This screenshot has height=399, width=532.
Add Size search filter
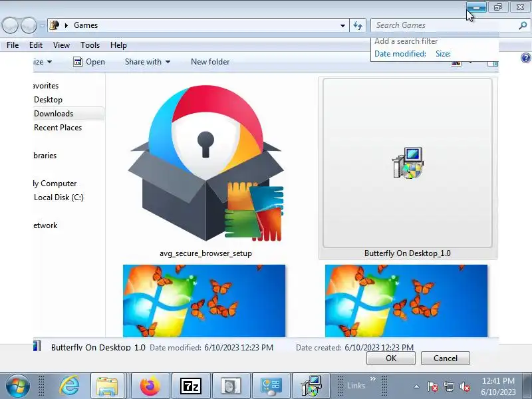(x=443, y=54)
